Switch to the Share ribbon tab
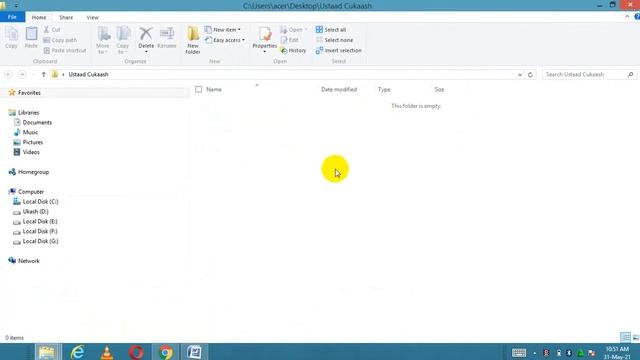The height and width of the screenshot is (360, 640). tap(66, 18)
